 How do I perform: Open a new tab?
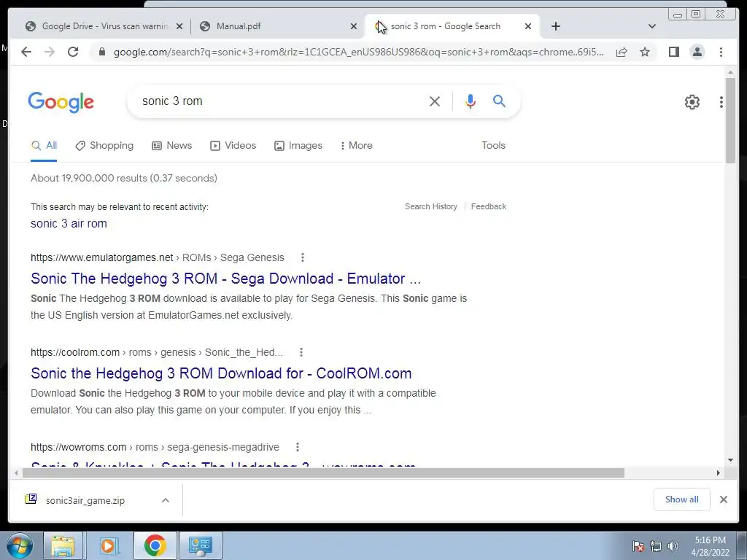click(x=555, y=26)
